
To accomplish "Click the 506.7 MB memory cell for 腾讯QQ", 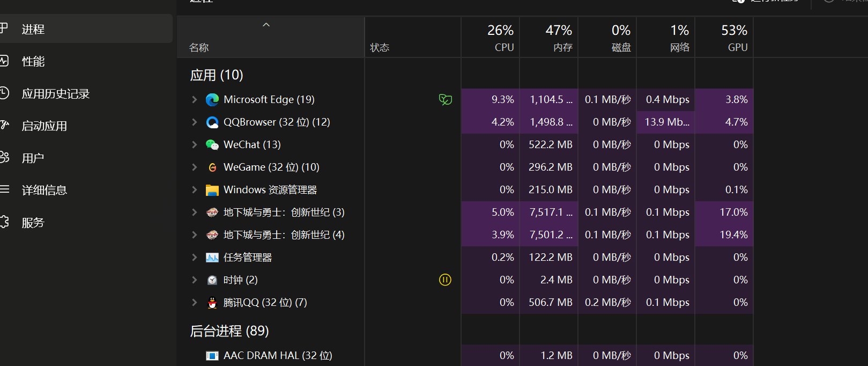I will (548, 302).
